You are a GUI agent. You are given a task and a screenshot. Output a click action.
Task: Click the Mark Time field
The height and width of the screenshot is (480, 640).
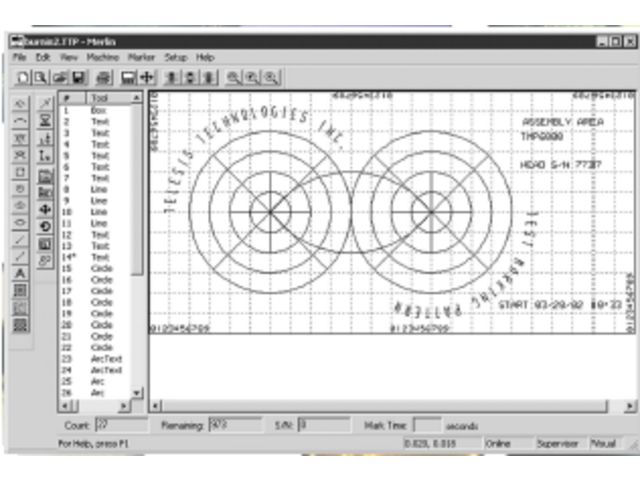[x=427, y=425]
